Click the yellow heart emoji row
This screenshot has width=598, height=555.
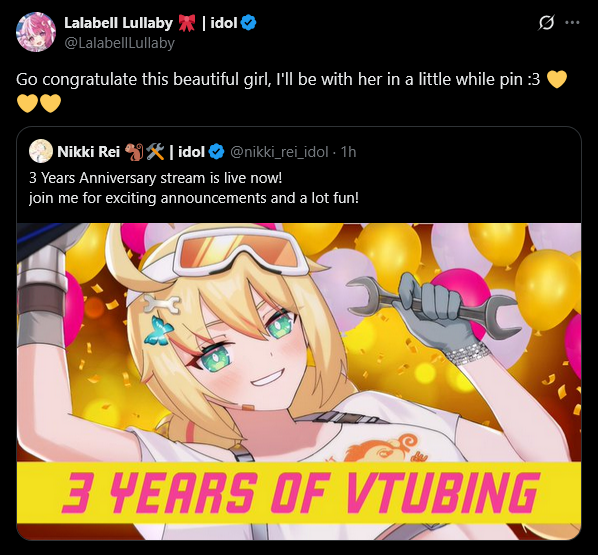click(39, 103)
